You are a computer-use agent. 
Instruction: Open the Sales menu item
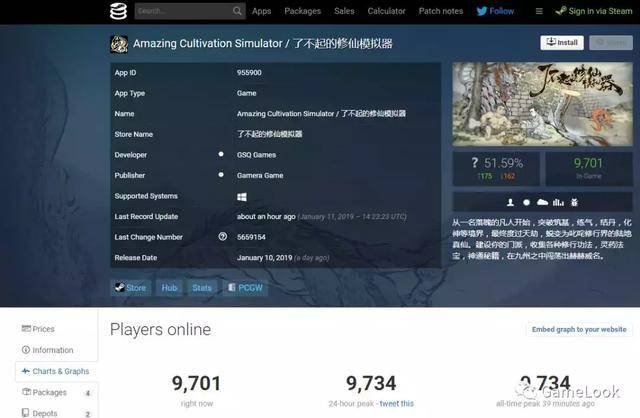coord(344,11)
